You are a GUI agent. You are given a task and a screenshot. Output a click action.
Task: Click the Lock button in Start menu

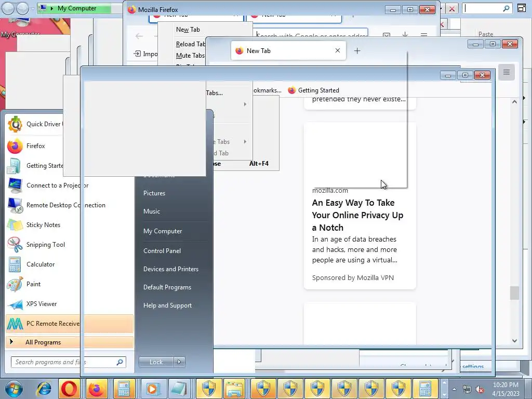tap(156, 362)
